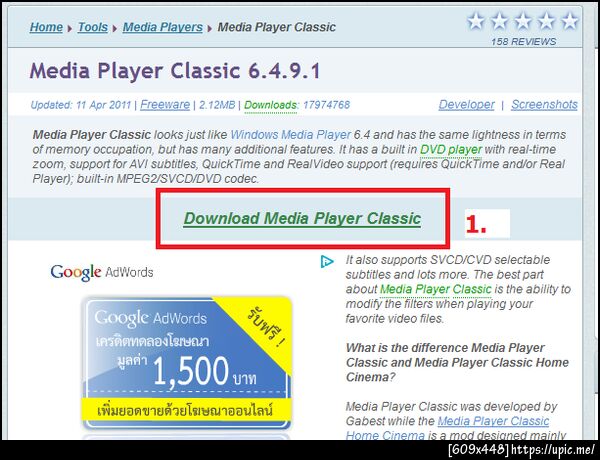The height and width of the screenshot is (460, 600).
Task: Click the green Downloads link
Action: pos(271,105)
